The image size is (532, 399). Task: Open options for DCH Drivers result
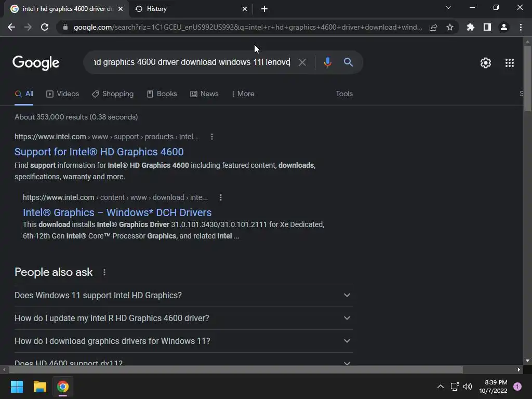220,197
